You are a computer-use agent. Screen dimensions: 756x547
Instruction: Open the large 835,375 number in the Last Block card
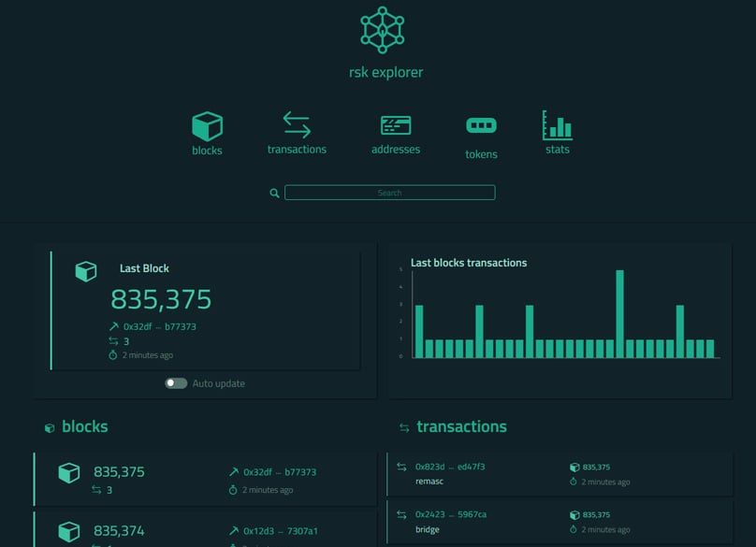click(x=161, y=299)
